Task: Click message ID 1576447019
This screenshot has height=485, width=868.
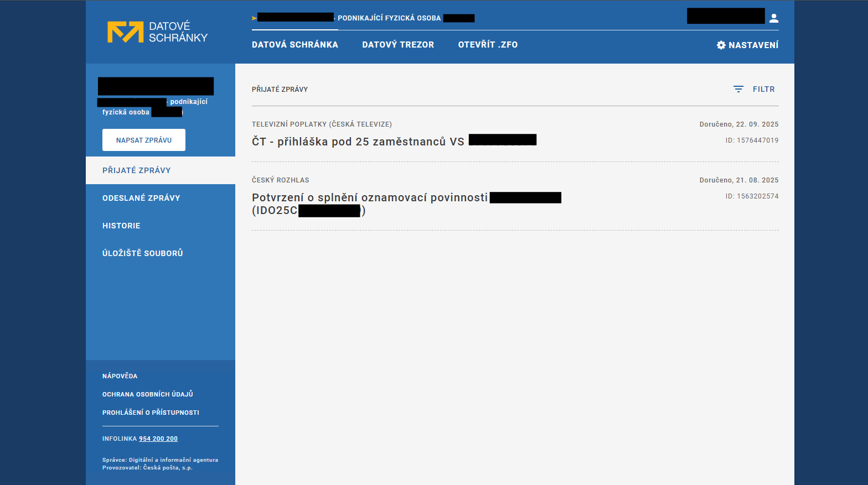Action: 752,140
